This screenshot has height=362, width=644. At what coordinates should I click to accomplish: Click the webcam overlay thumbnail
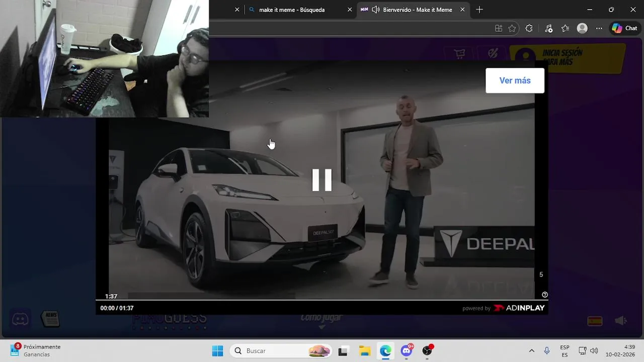coord(104,58)
